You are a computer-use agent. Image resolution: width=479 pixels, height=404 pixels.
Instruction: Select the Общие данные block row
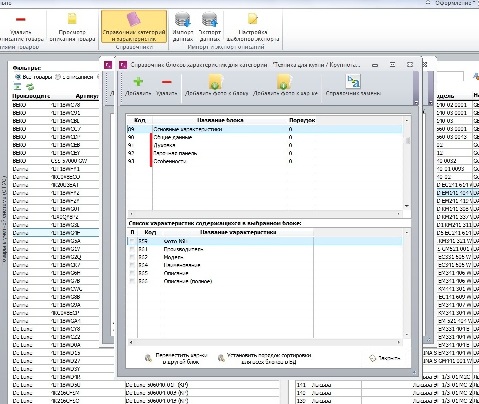pyautogui.click(x=265, y=137)
